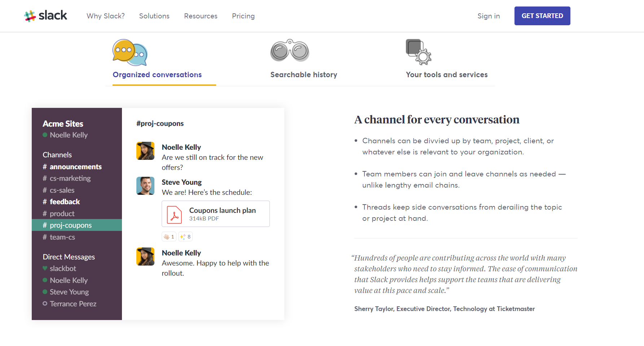Click the Acme Sites workspace name
The width and height of the screenshot is (644, 346).
click(63, 124)
